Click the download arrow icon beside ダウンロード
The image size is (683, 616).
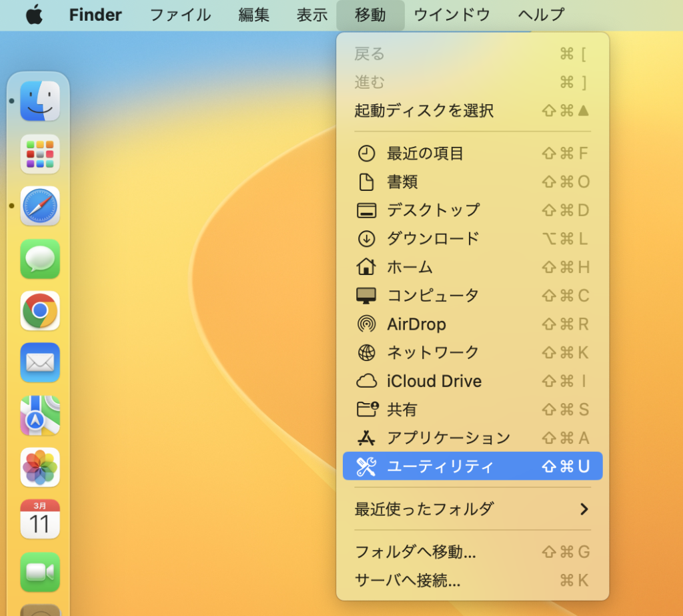click(x=366, y=238)
